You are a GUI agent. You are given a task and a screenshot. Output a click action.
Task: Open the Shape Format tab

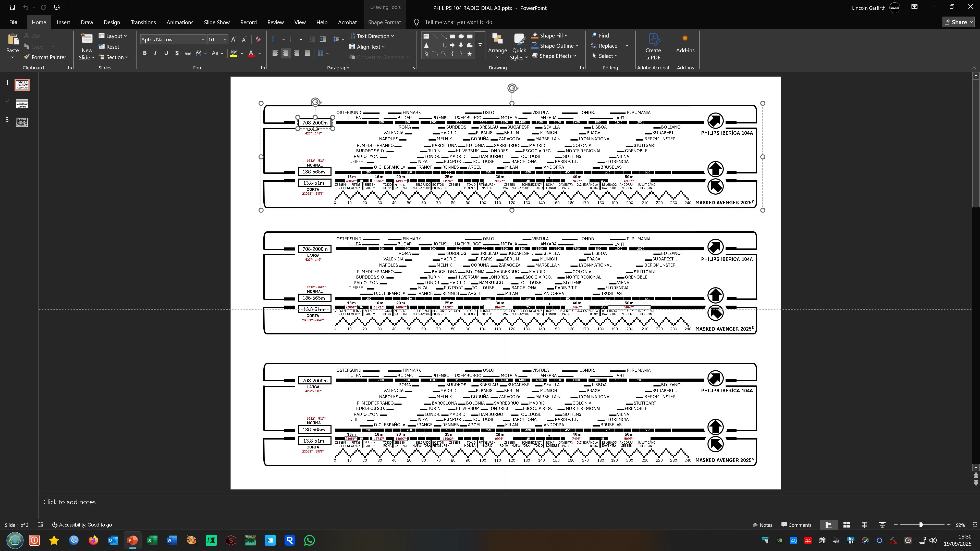384,22
